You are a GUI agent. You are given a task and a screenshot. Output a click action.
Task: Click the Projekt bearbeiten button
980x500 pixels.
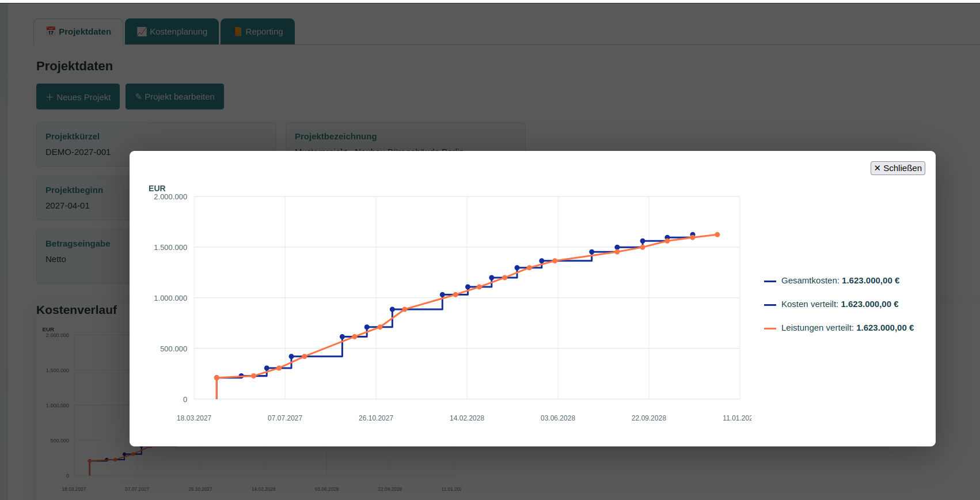[174, 97]
